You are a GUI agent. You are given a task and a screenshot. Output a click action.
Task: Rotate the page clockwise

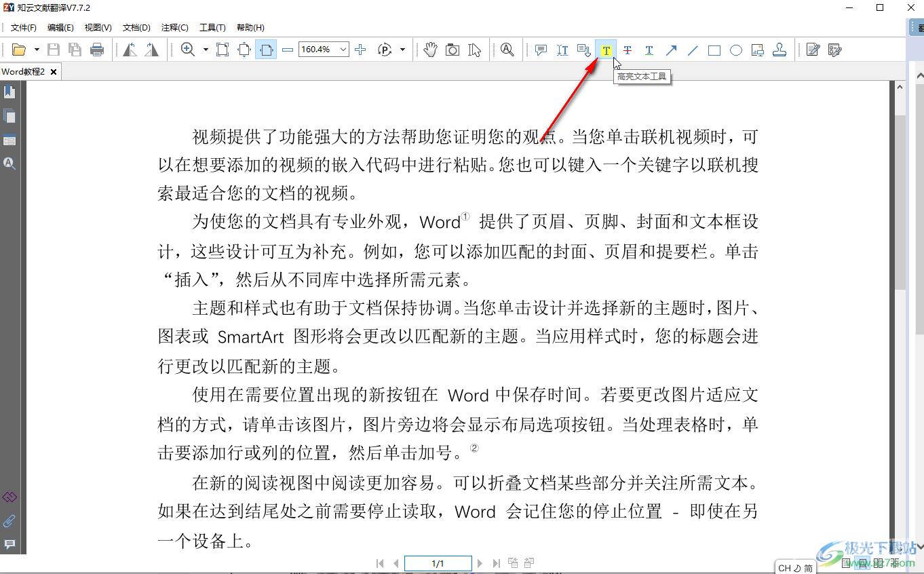click(x=151, y=50)
